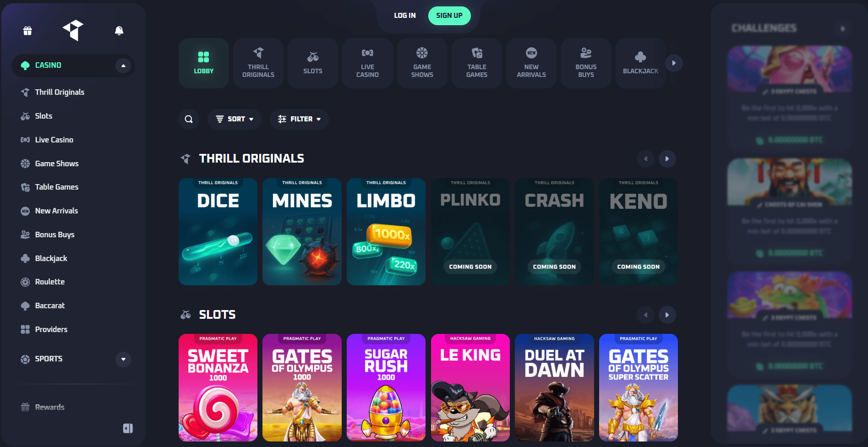Image resolution: width=868 pixels, height=447 pixels.
Task: Click the Sign Up button
Action: (449, 16)
